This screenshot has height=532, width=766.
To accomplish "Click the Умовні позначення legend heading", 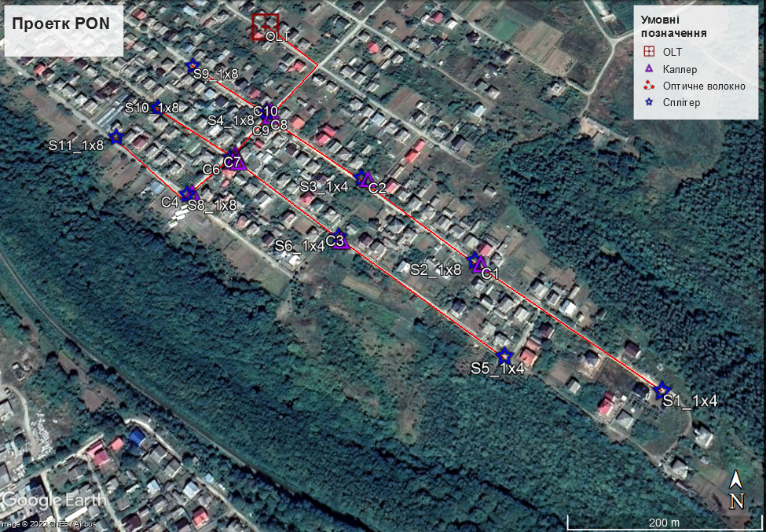I will point(673,27).
